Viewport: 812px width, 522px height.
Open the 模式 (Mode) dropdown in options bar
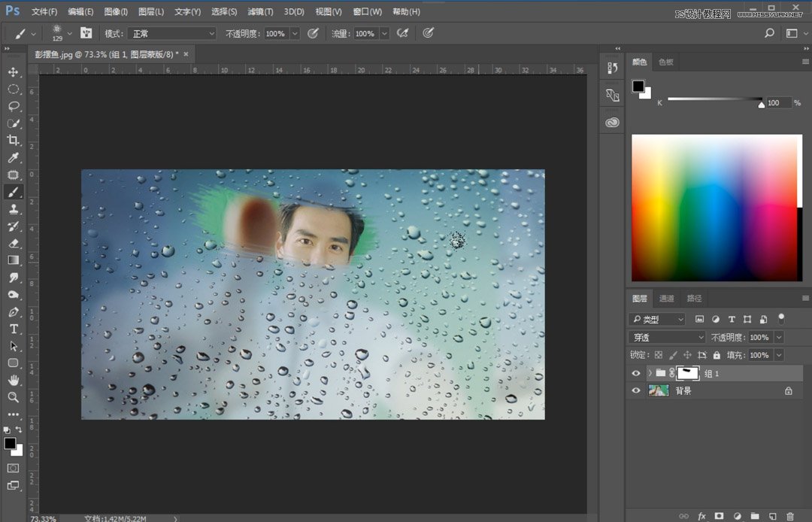point(171,33)
